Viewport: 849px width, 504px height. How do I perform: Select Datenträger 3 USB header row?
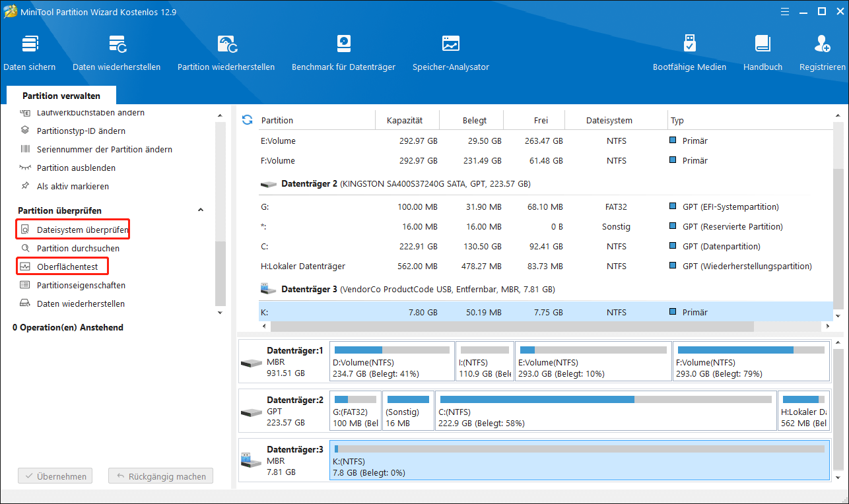(x=545, y=289)
